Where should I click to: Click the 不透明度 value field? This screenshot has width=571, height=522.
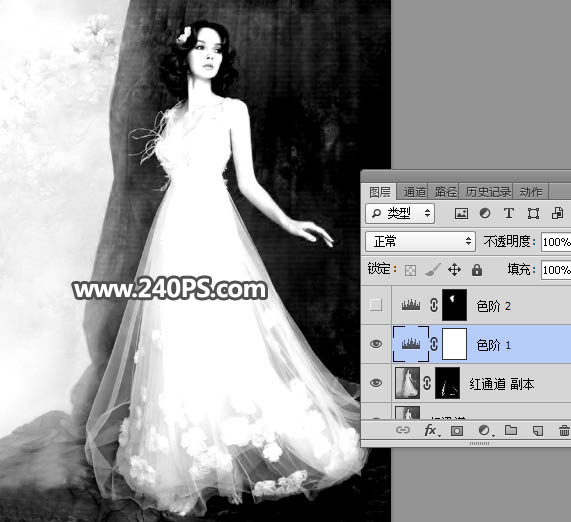point(556,242)
